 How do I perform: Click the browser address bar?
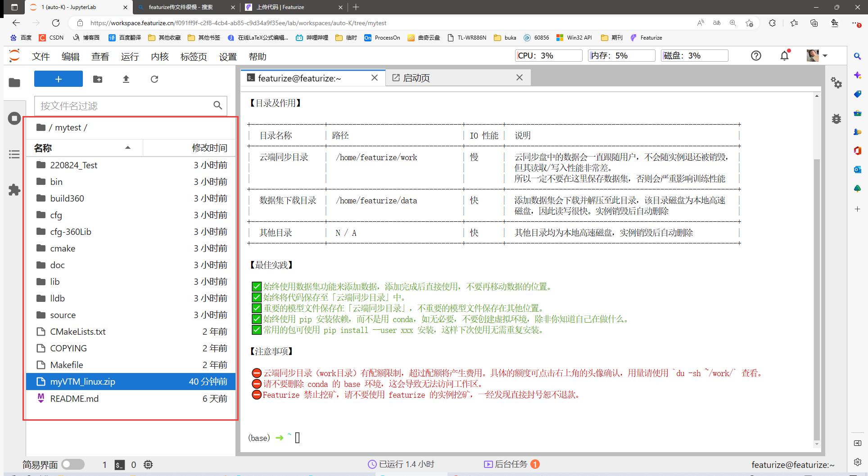point(387,23)
